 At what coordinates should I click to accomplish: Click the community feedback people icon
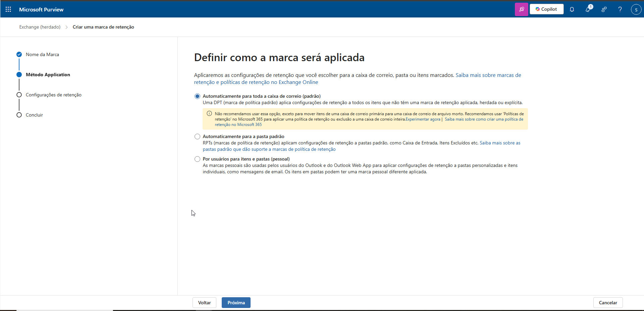604,9
